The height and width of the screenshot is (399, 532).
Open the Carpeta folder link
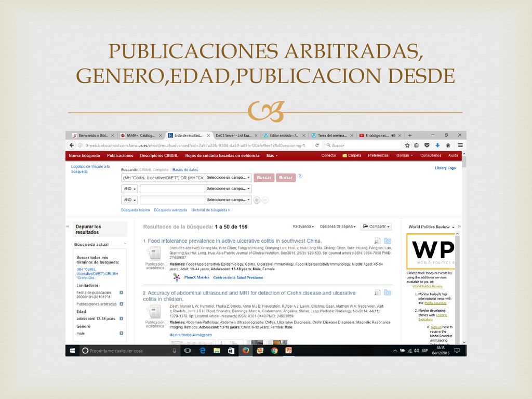pyautogui.click(x=352, y=155)
